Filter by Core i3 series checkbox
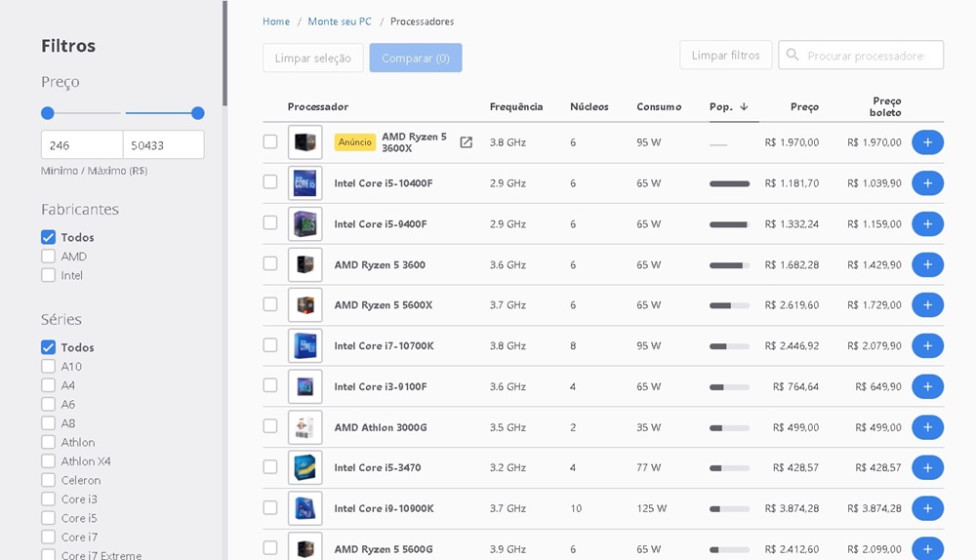Viewport: 976px width, 560px height. coord(48,499)
